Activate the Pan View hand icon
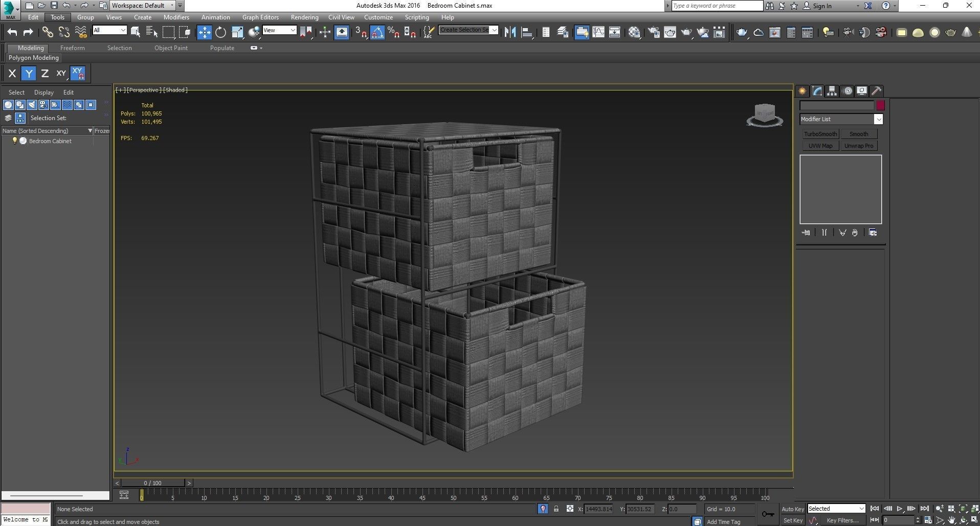 pos(951,520)
